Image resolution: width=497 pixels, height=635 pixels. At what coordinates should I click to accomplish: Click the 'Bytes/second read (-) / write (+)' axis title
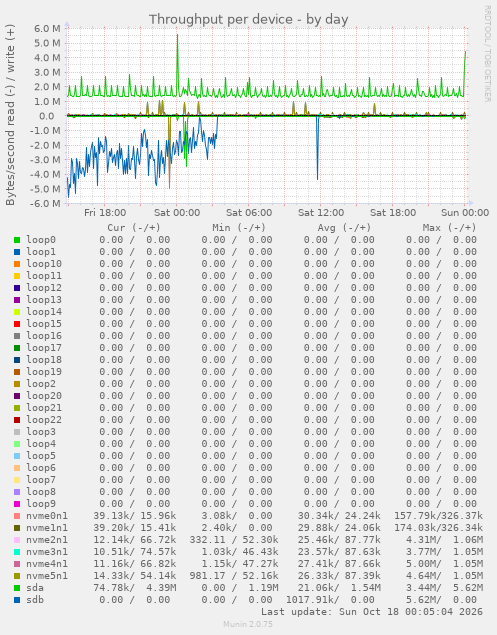10,115
